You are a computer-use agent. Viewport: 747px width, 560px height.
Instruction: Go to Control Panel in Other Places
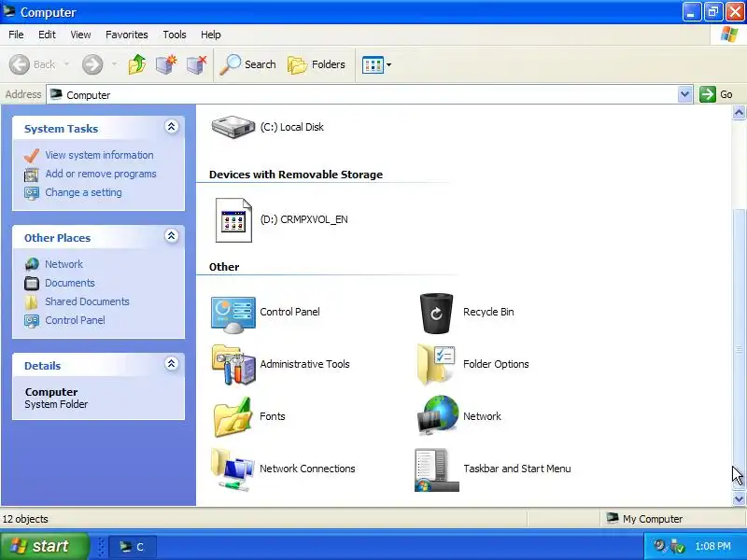coord(75,320)
